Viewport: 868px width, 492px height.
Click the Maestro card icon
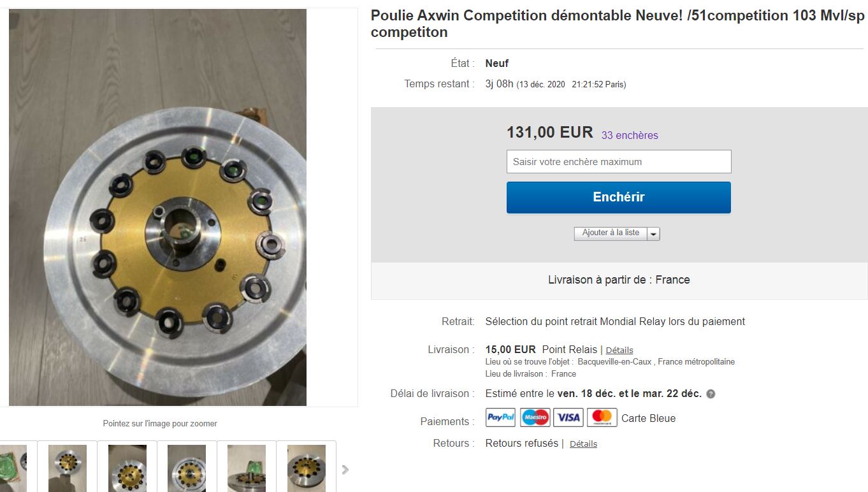point(535,417)
